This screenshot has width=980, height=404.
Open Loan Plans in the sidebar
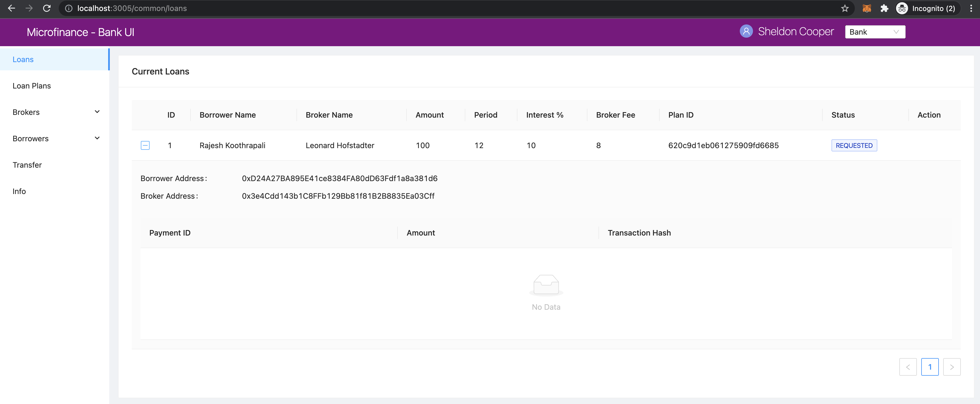tap(54, 86)
